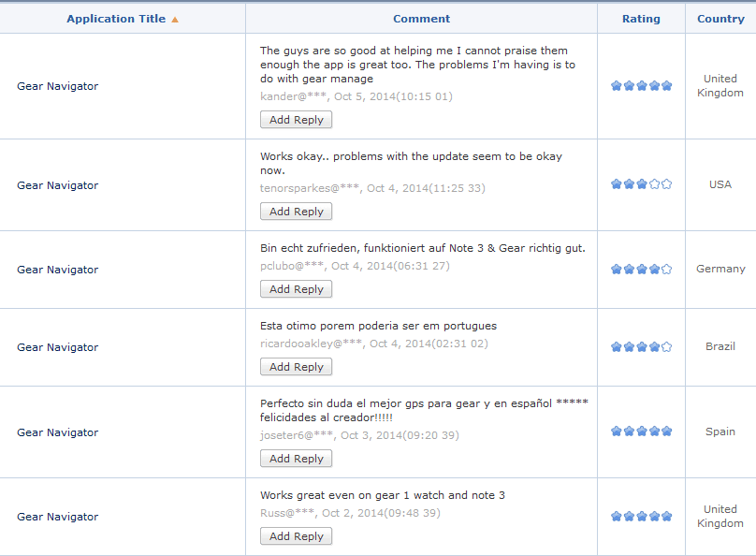The width and height of the screenshot is (756, 556).
Task: Click the five-star rating in Russ's row
Action: coord(641,517)
